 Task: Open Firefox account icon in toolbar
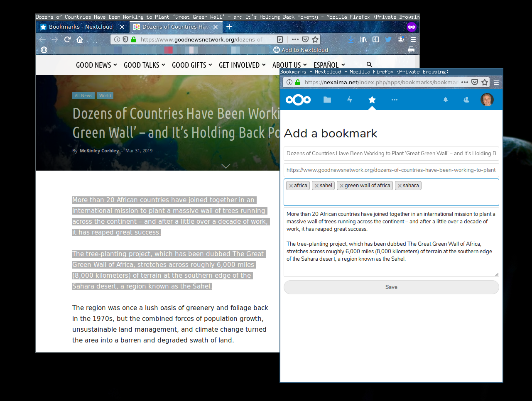pyautogui.click(x=401, y=39)
